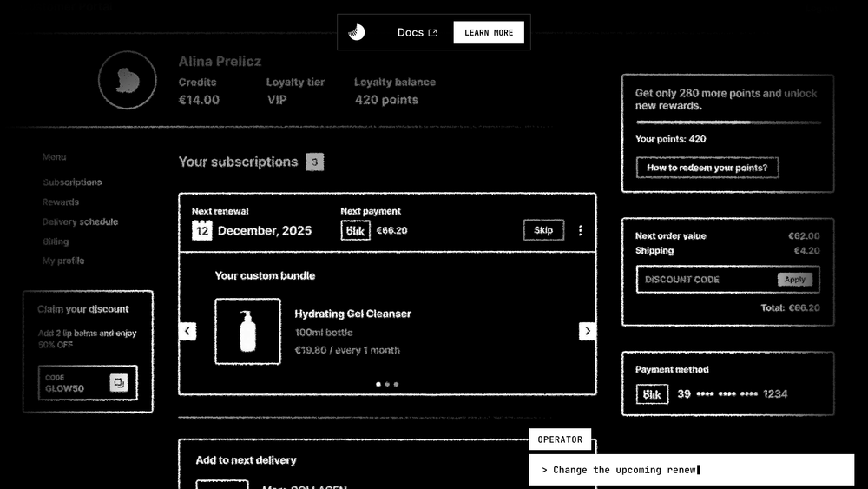
Task: Show next bundle item with right arrow
Action: pyautogui.click(x=588, y=331)
